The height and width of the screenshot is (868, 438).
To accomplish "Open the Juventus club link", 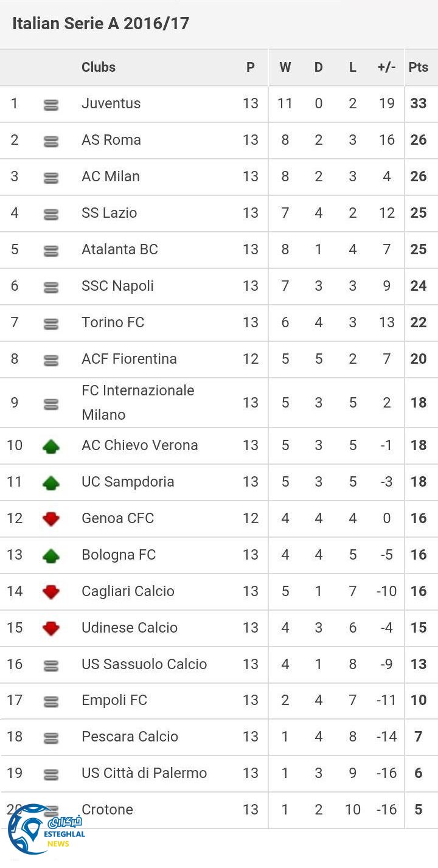I will click(x=111, y=103).
